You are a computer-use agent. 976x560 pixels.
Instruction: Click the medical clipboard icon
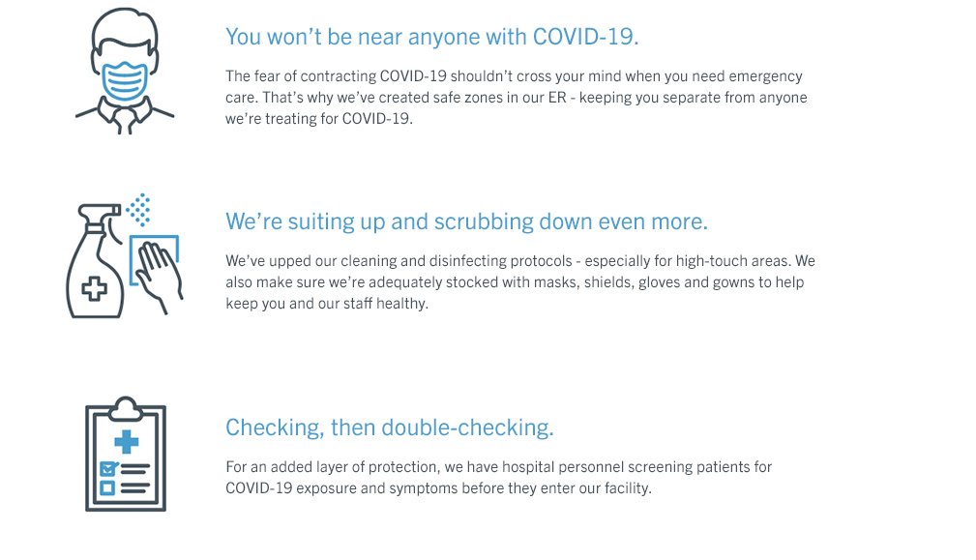coord(126,455)
